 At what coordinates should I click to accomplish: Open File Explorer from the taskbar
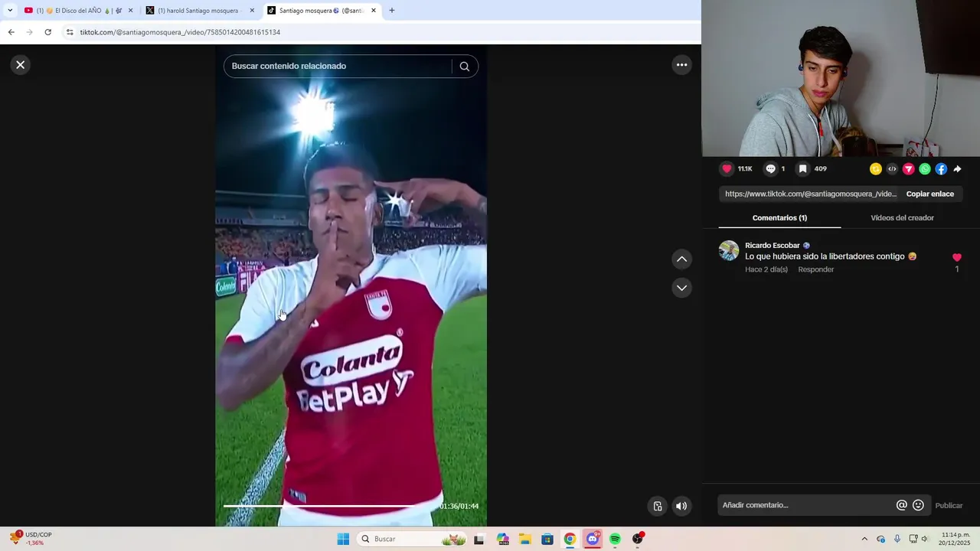pyautogui.click(x=525, y=539)
